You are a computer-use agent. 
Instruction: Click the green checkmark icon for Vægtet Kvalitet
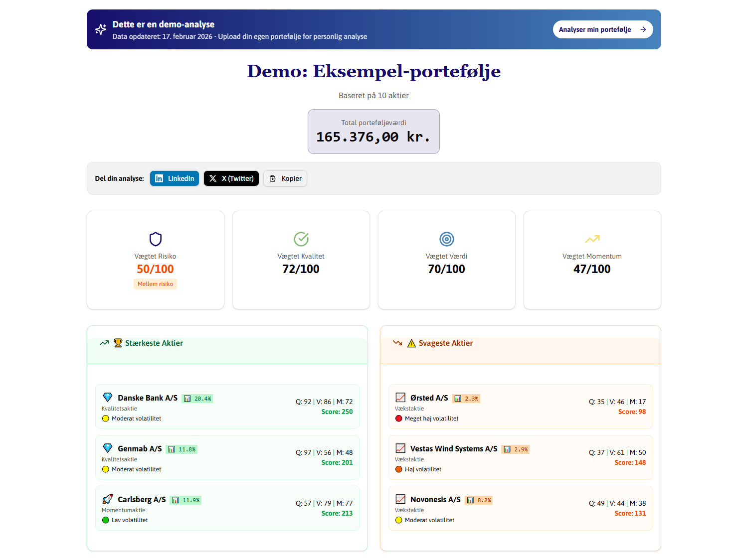pos(301,239)
